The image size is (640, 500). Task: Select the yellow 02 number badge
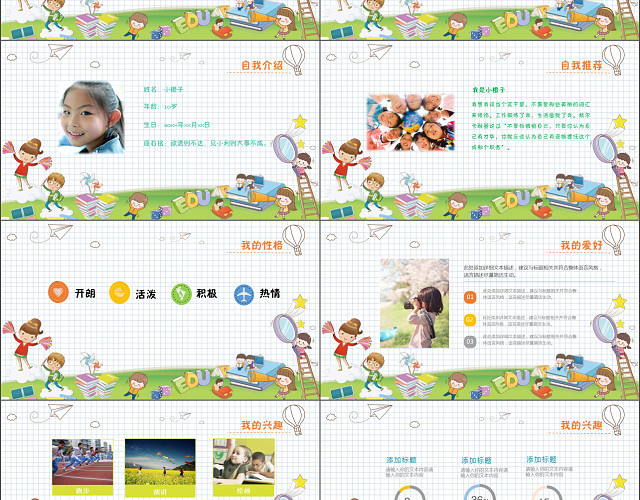coord(470,320)
